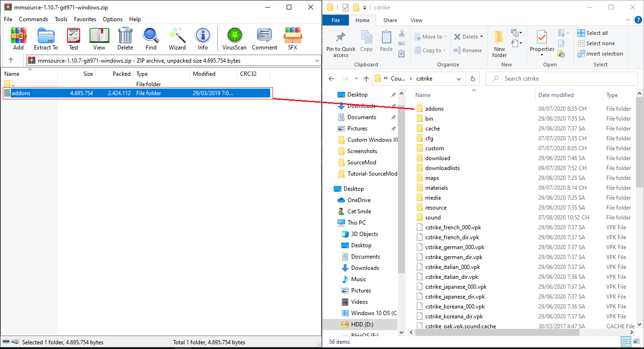
Task: Switch to details view in Explorer status bar
Action: click(x=626, y=342)
